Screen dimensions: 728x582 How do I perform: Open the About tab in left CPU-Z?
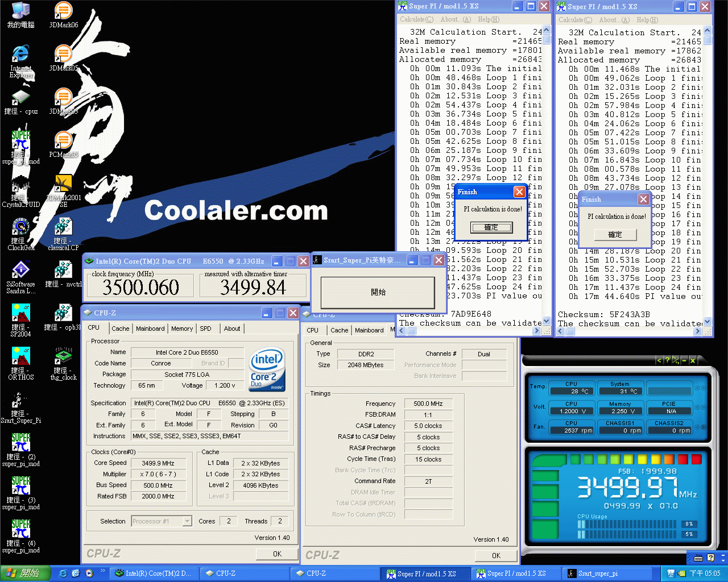(232, 329)
